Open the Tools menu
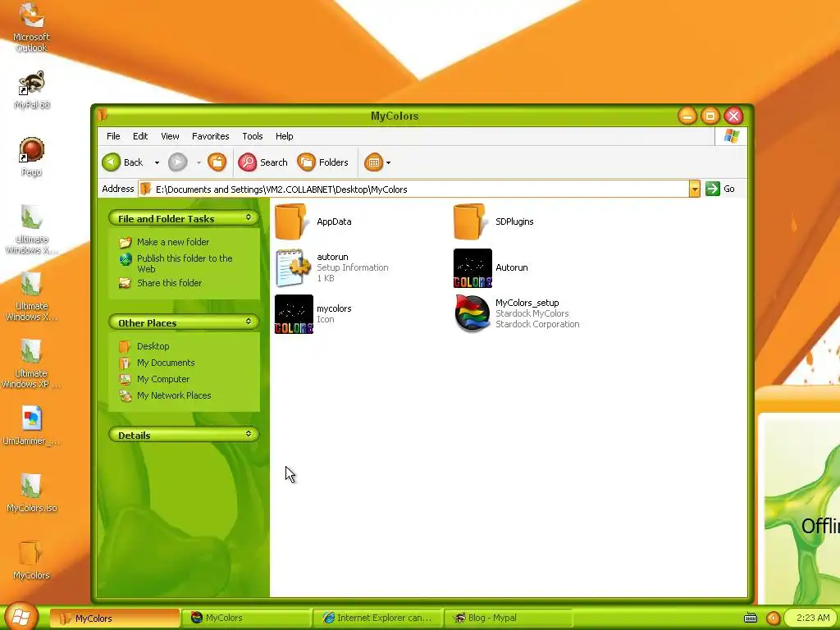 tap(253, 136)
